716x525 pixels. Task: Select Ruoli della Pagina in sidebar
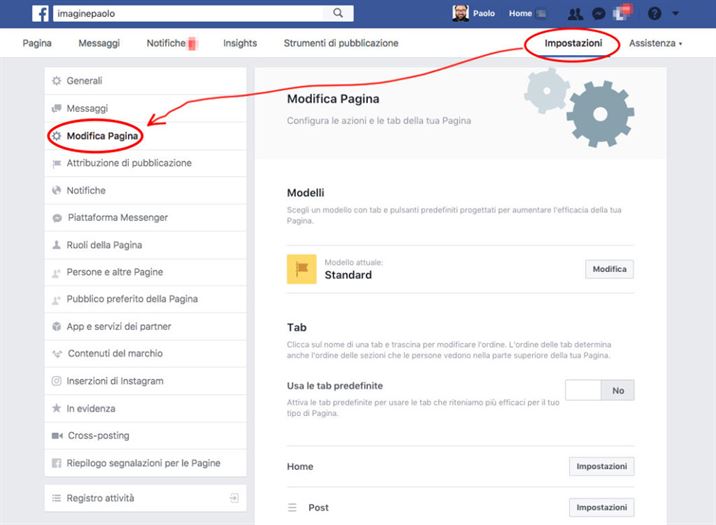pyautogui.click(x=104, y=245)
